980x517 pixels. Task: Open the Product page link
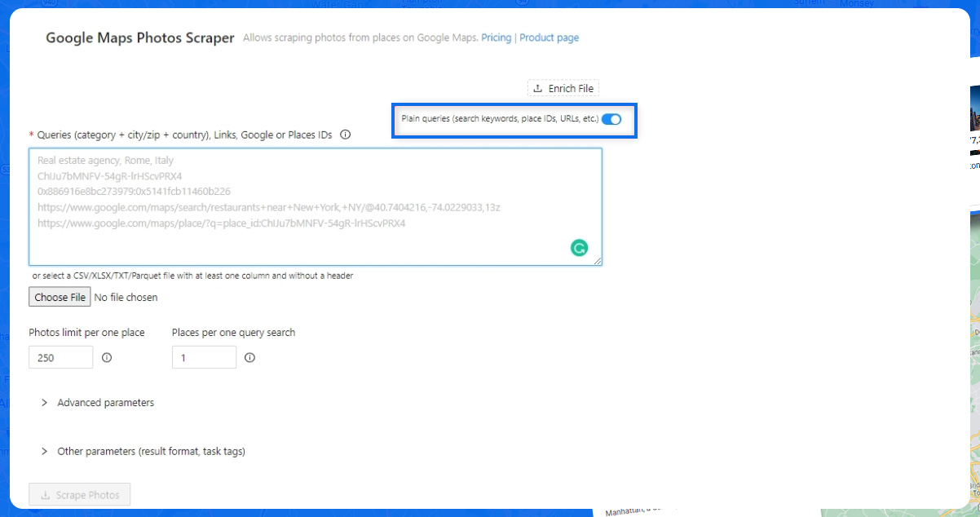pyautogui.click(x=549, y=38)
